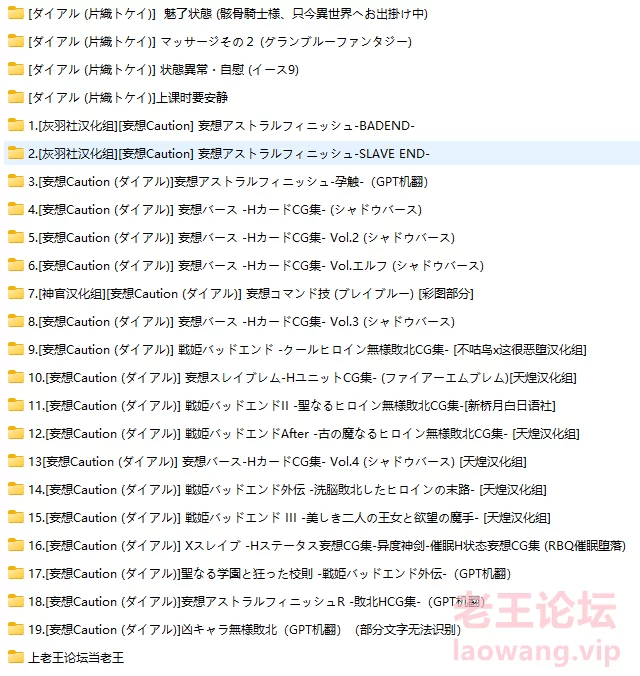Image resolution: width=640 pixels, height=676 pixels.
Task: Click folder icon of 16. Xスレイブ row
Action: click(16, 546)
